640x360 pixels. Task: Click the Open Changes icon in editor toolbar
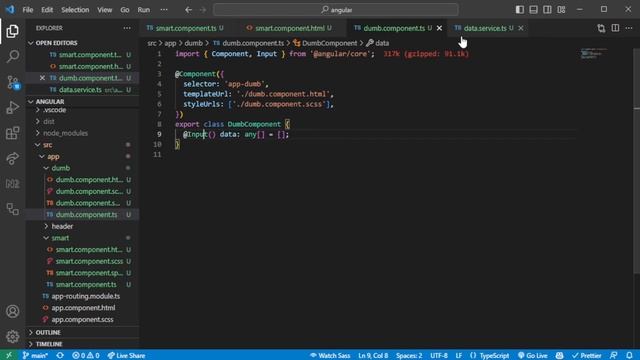[601, 28]
